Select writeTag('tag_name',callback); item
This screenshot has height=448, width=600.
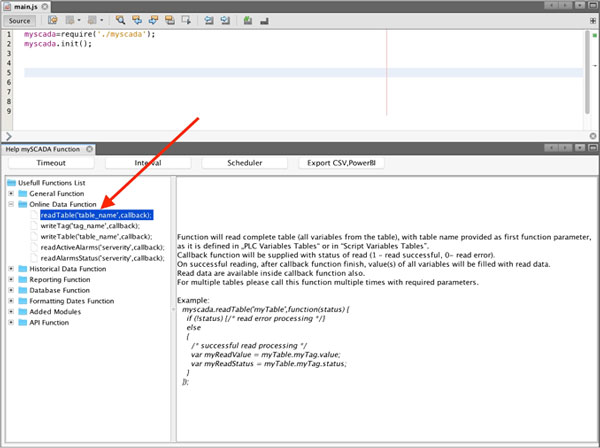click(90, 226)
